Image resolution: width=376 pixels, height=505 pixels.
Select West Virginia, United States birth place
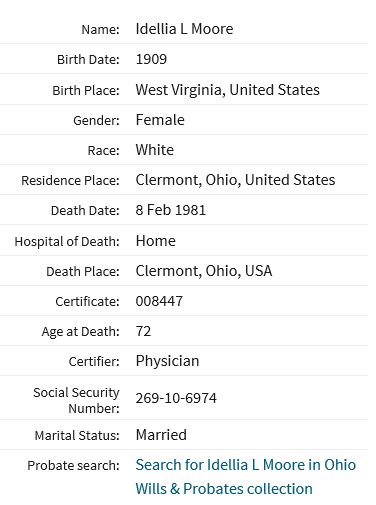(x=227, y=90)
